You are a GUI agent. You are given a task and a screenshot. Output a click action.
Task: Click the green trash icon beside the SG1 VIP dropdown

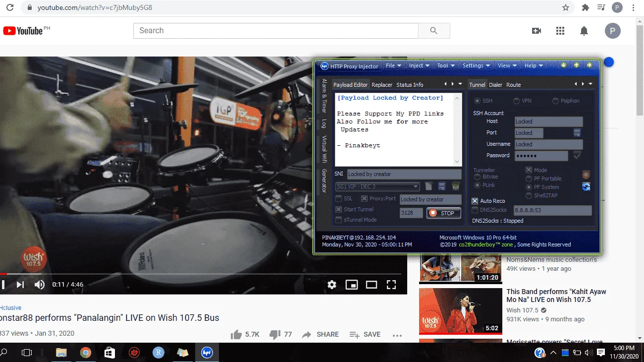click(x=456, y=186)
